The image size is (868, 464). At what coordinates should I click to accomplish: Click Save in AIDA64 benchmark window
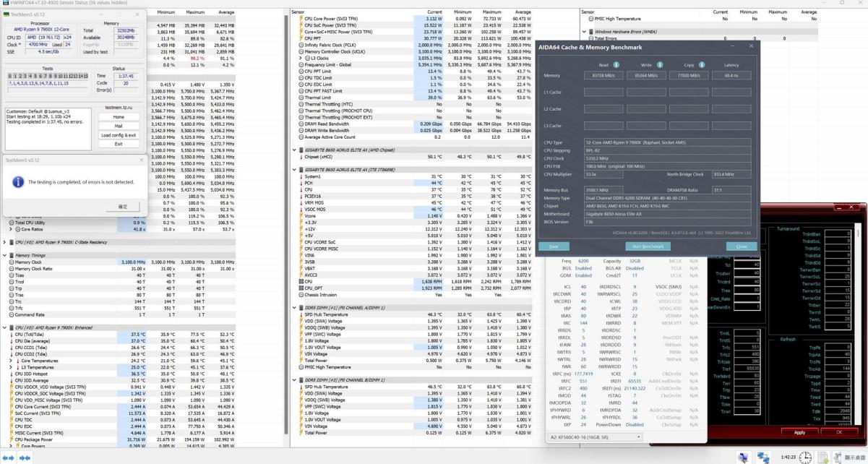(x=554, y=246)
